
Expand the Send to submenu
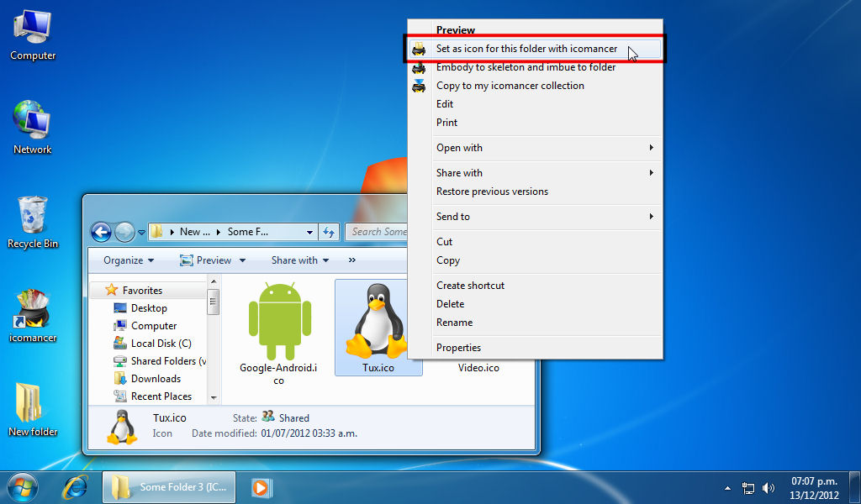click(535, 217)
